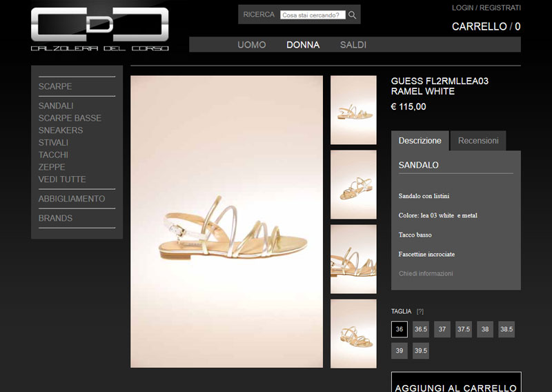Click the 'Tacco basso' text
The image size is (552, 392).
click(x=415, y=235)
